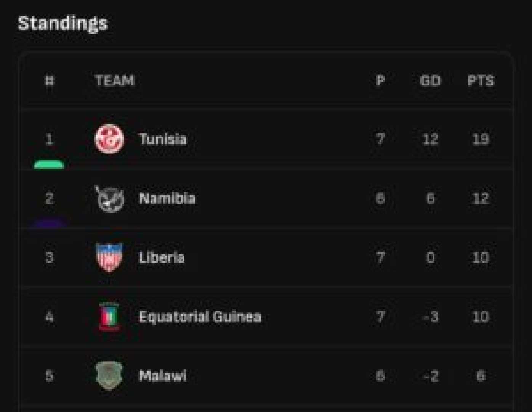Image resolution: width=532 pixels, height=412 pixels.
Task: Click the Standings heading
Action: 63,23
